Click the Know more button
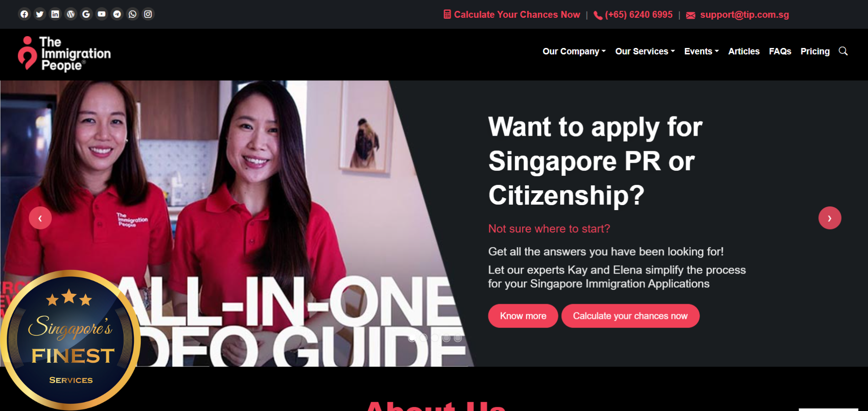 tap(523, 316)
